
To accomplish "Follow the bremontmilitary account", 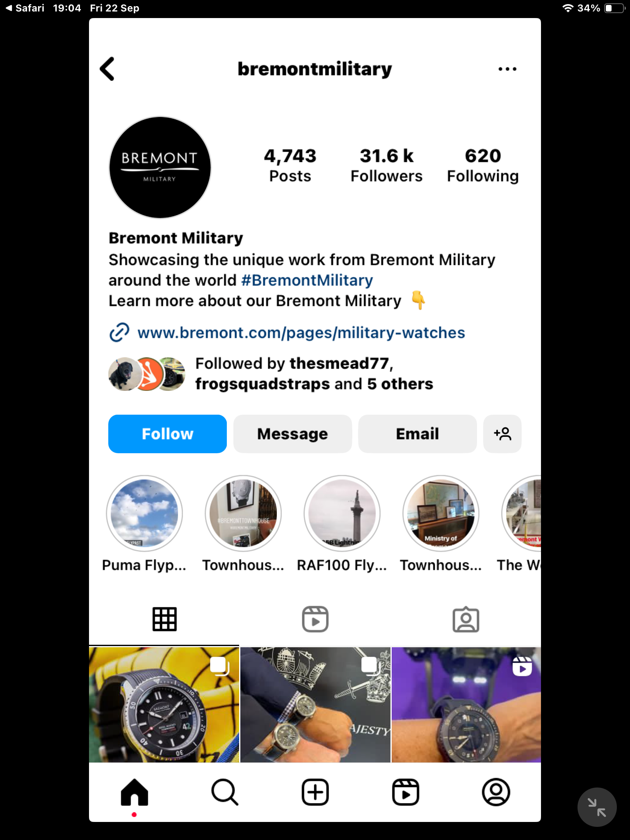I will pyautogui.click(x=167, y=434).
